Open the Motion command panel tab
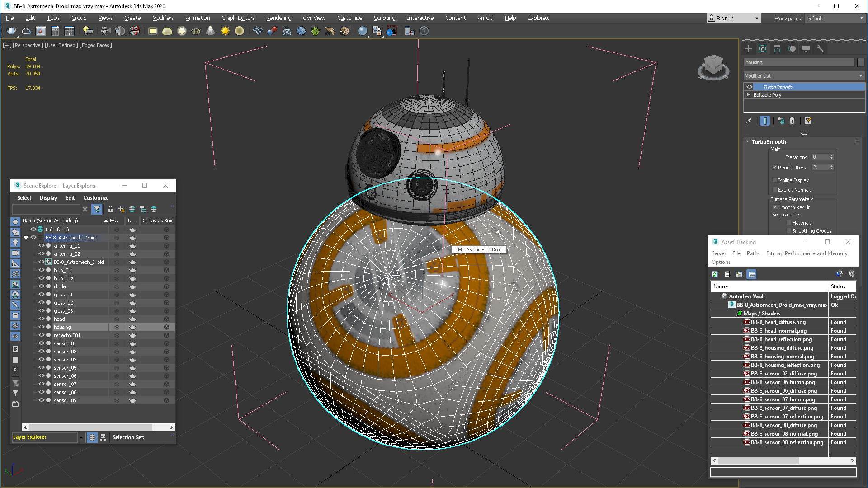Viewport: 868px width, 488px height. pos(792,49)
